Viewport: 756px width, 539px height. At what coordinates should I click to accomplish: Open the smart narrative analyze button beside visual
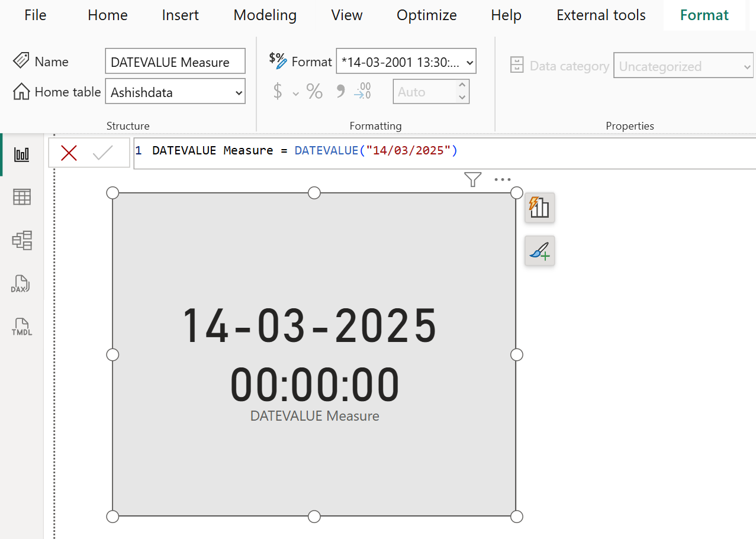point(539,208)
